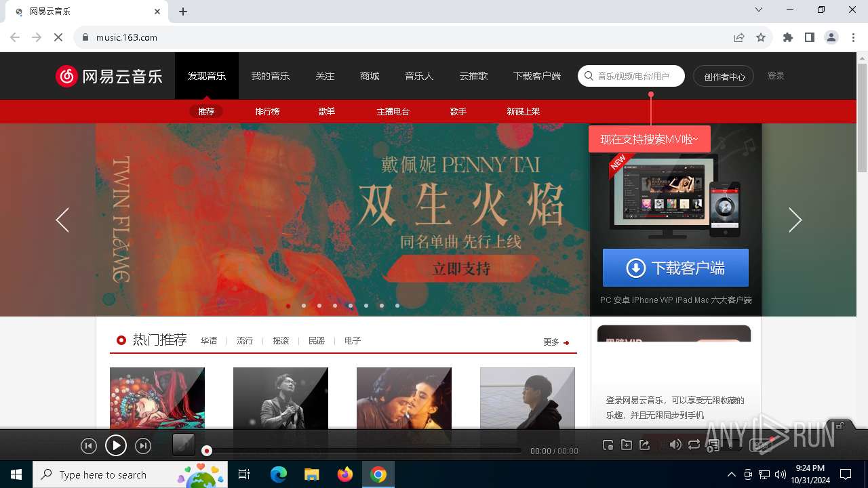Open Chrome extensions puzzle icon
Viewport: 868px width, 488px height.
788,37
